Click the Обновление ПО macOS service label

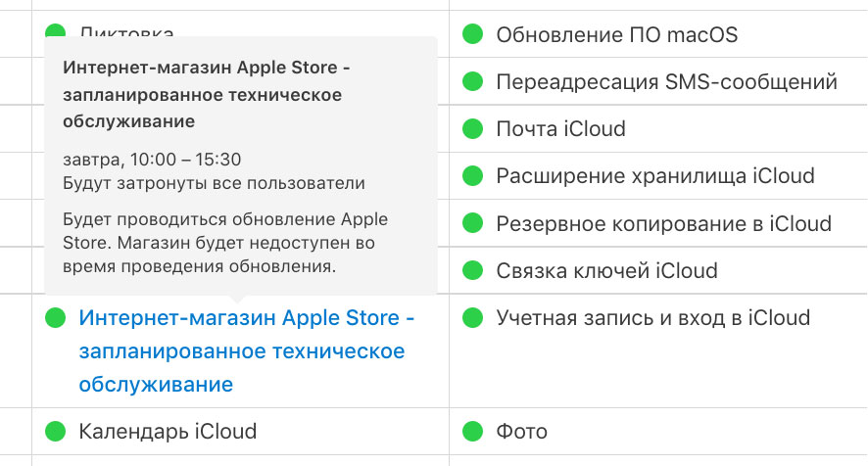point(616,35)
